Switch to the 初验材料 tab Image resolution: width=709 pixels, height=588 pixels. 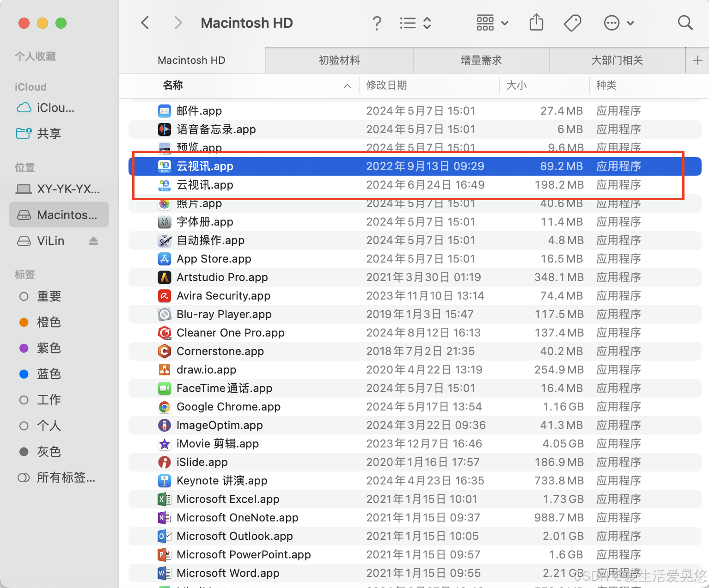pos(339,60)
